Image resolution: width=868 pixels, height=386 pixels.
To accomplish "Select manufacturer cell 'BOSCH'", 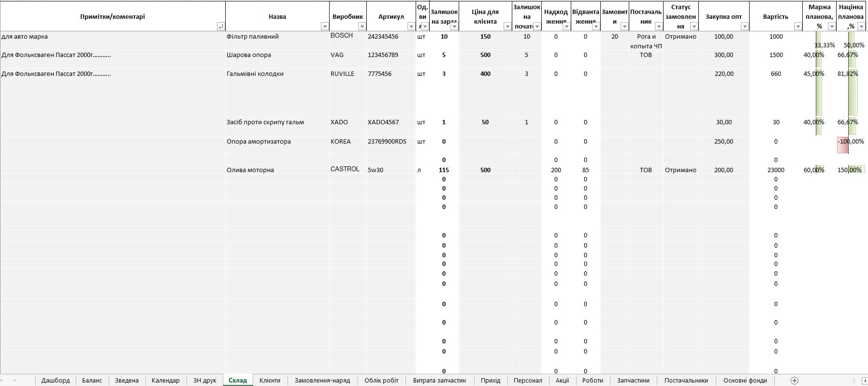I will point(348,40).
